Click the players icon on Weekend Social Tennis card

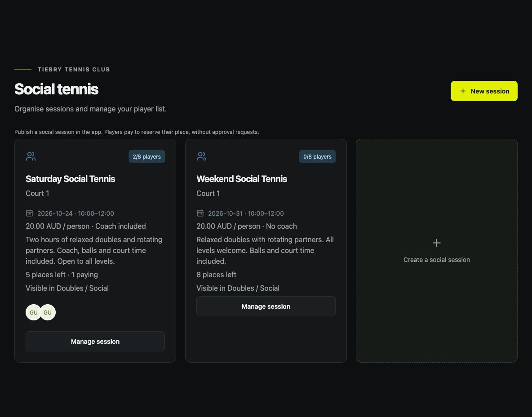[201, 156]
